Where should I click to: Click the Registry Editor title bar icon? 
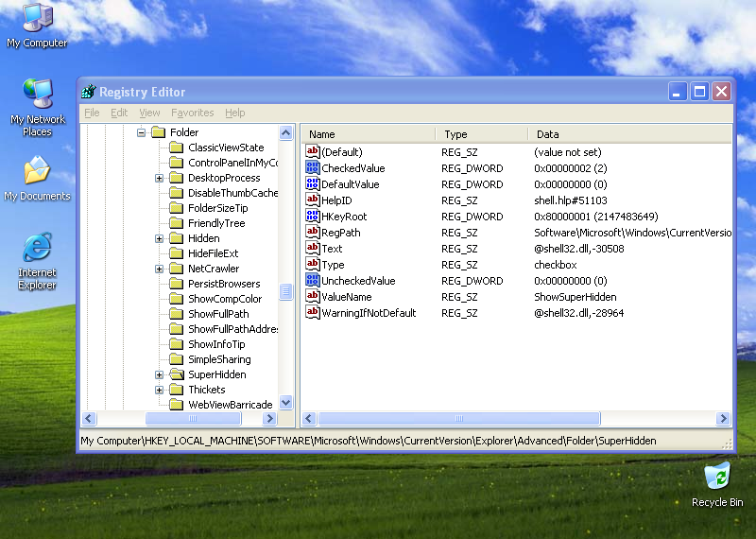(x=88, y=92)
